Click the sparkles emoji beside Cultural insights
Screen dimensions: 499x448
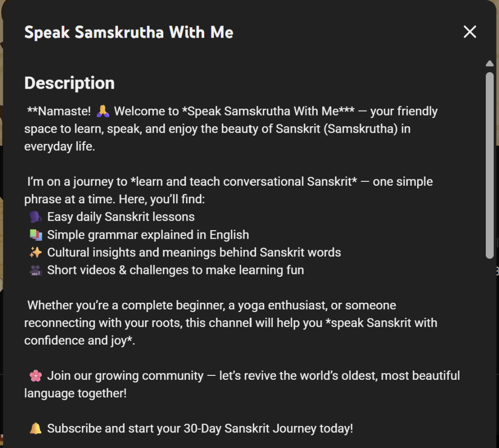coord(36,253)
